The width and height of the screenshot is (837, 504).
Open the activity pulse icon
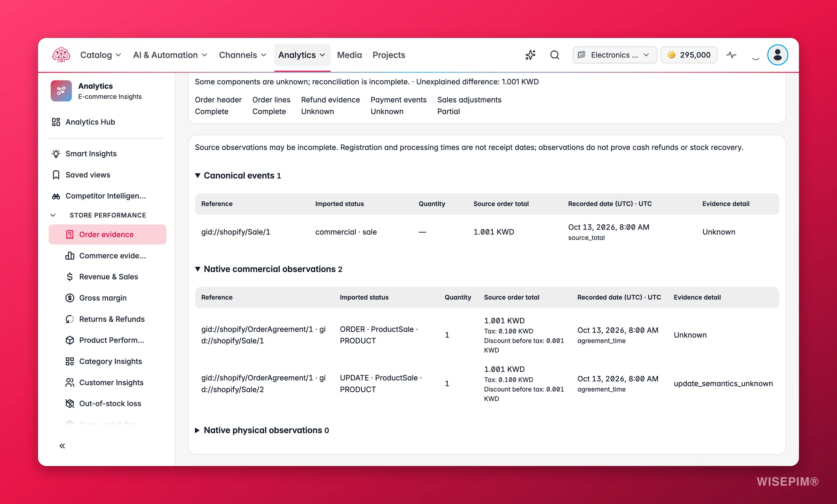point(731,55)
